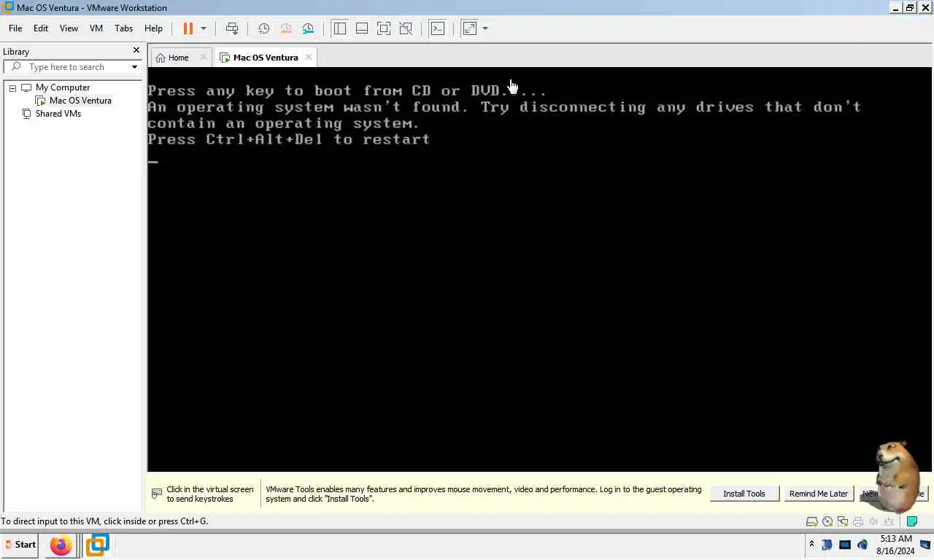934x560 pixels.
Task: Open the message log icon
Action: pos(911,521)
